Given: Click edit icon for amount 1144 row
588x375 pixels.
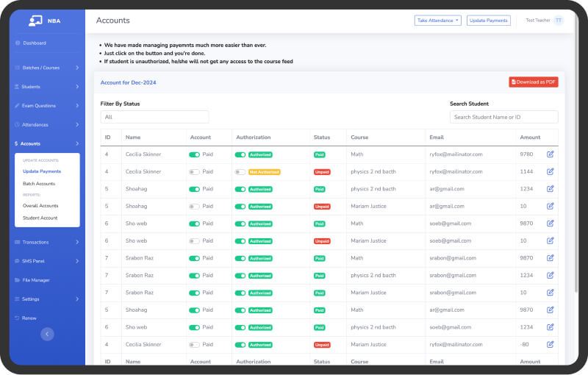Looking at the screenshot, I should click(x=550, y=171).
